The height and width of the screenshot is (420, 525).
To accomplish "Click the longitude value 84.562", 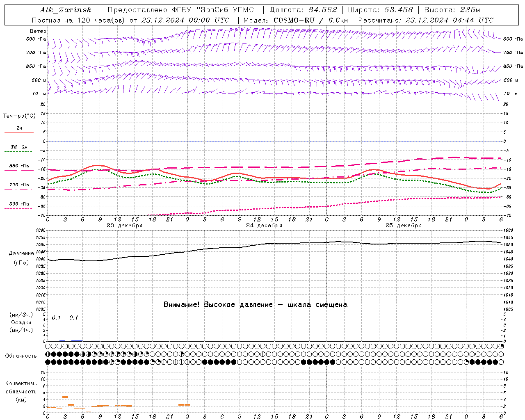I will pyautogui.click(x=323, y=10).
